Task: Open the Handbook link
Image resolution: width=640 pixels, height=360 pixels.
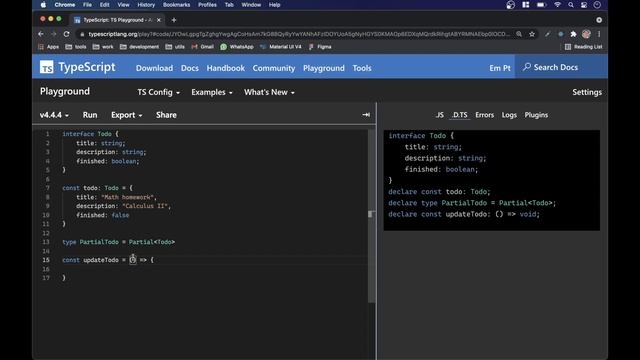Action: [x=226, y=68]
